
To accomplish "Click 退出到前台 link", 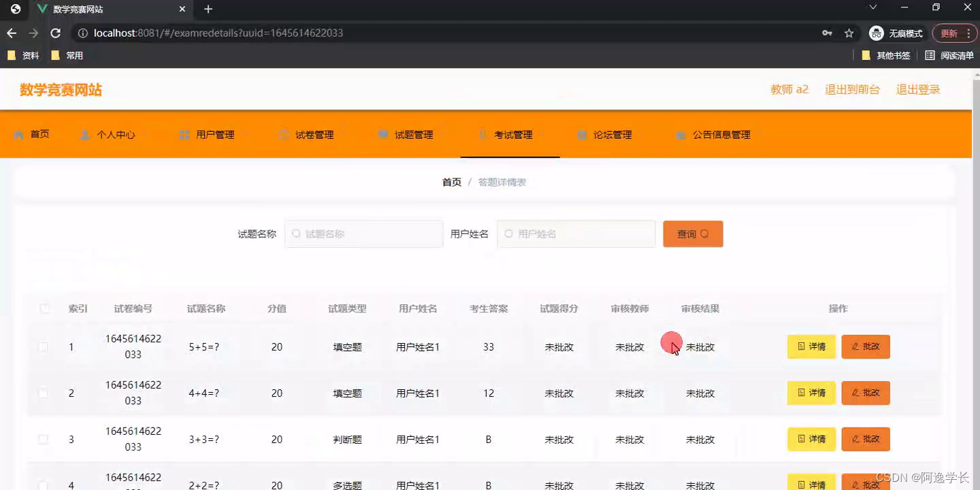I will tap(852, 90).
